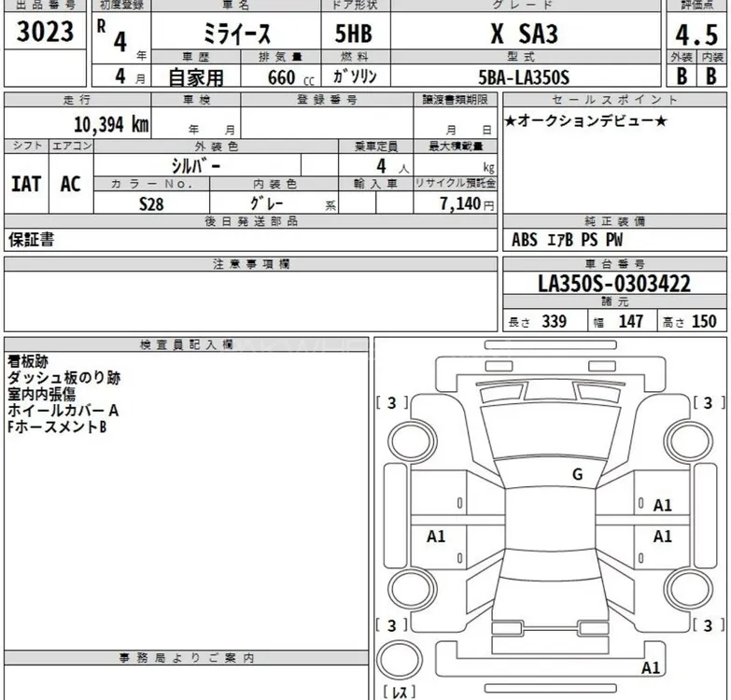Select the 車台番号 header
The image size is (731, 700).
pos(614,264)
